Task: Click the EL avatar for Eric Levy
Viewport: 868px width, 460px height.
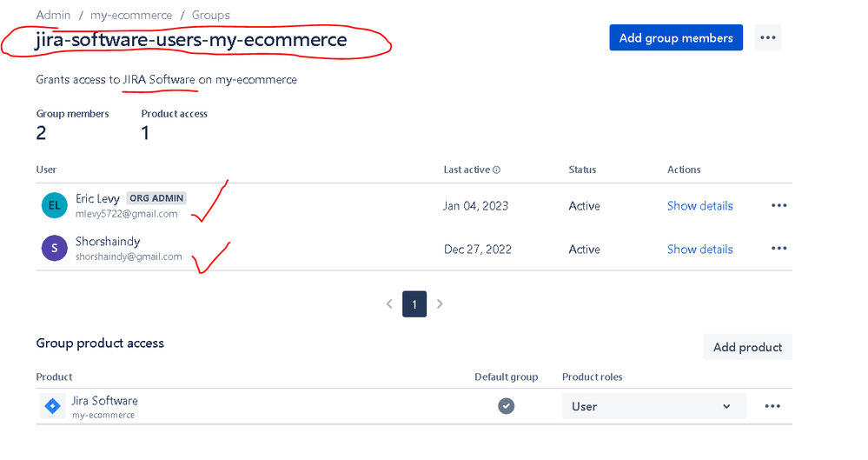Action: (x=54, y=205)
